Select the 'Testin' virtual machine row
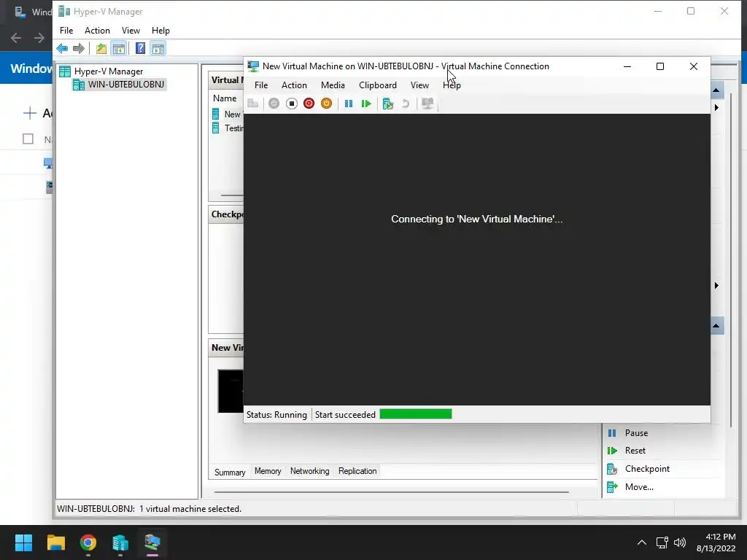The width and height of the screenshot is (747, 560). tap(228, 128)
